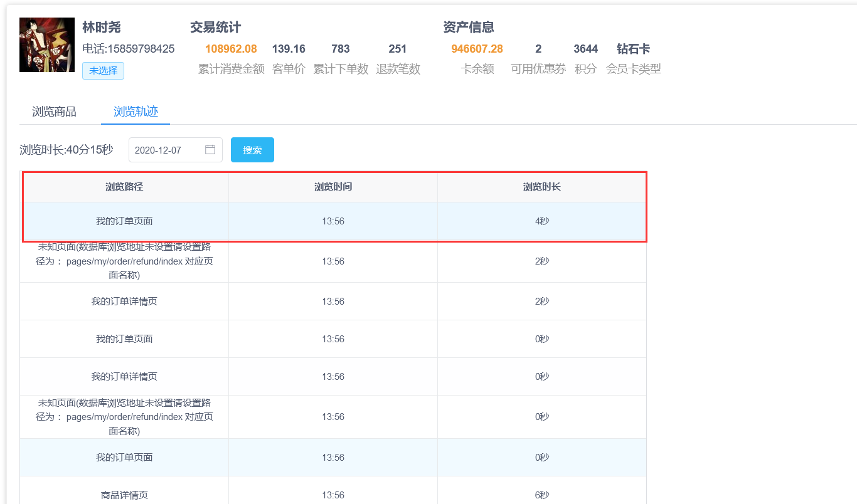Click the refund count 251
This screenshot has height=504, width=857.
pos(398,49)
